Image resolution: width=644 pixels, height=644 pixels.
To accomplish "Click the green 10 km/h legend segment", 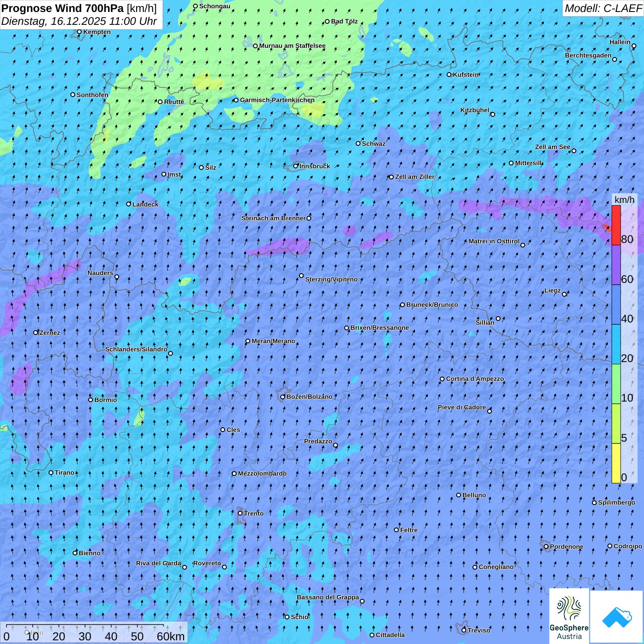I will coord(616,384).
